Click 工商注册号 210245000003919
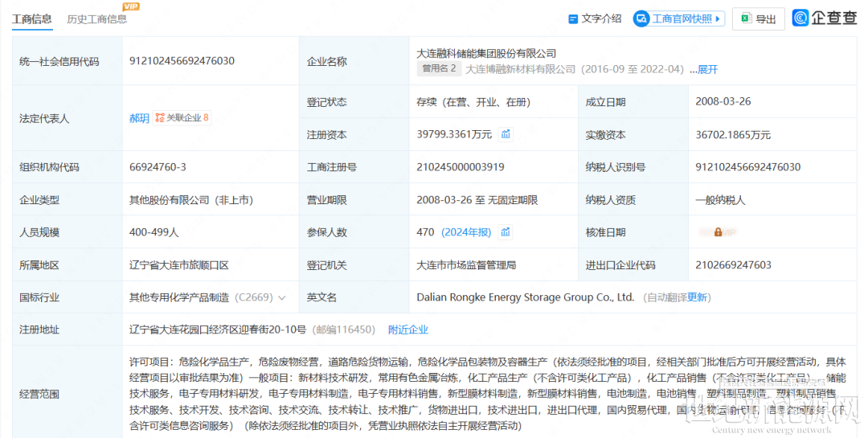 click(460, 166)
